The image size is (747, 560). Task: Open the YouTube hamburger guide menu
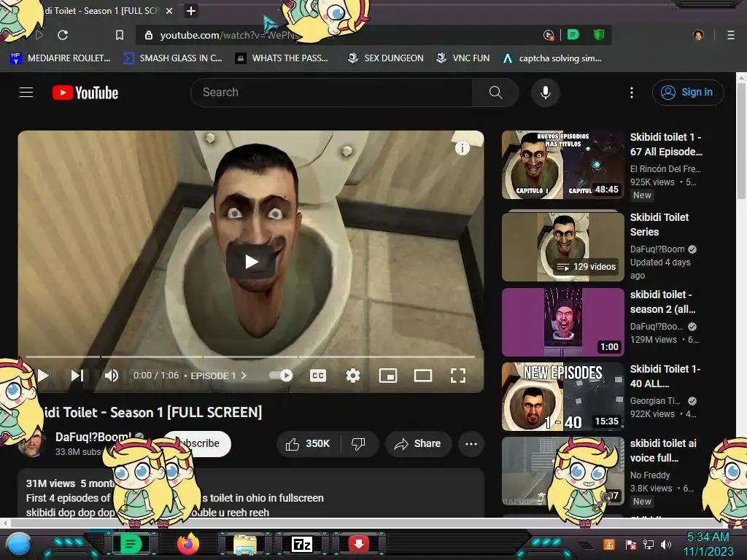click(x=26, y=93)
